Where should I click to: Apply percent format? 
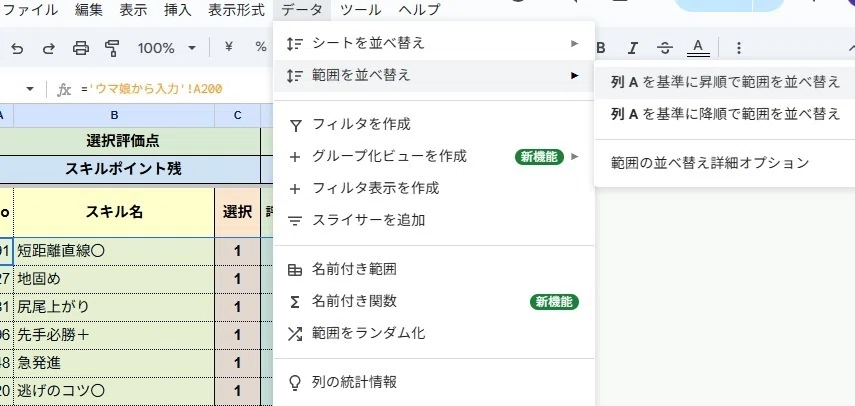pyautogui.click(x=261, y=47)
